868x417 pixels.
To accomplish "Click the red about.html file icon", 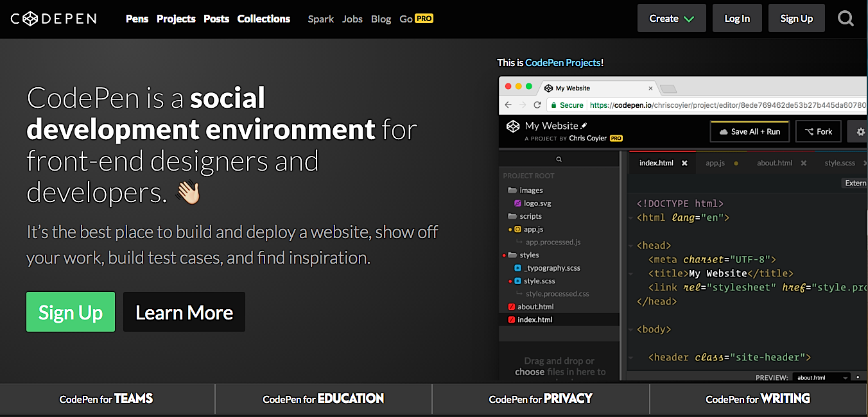I will click(512, 307).
